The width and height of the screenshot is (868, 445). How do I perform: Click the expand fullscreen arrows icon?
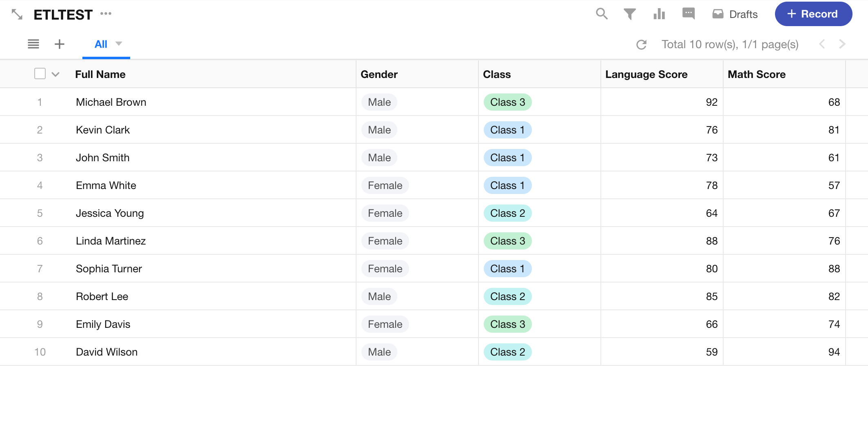click(17, 15)
